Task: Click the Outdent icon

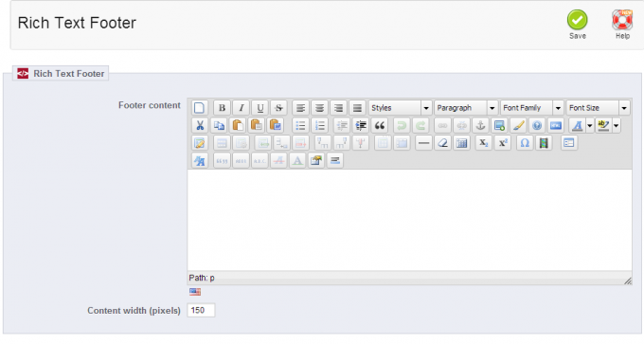Action: click(342, 125)
